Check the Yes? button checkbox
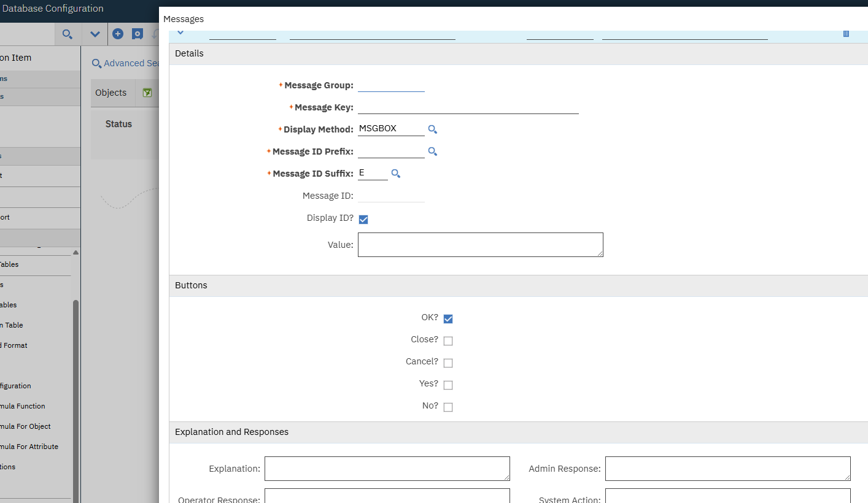This screenshot has width=868, height=503. coord(448,385)
